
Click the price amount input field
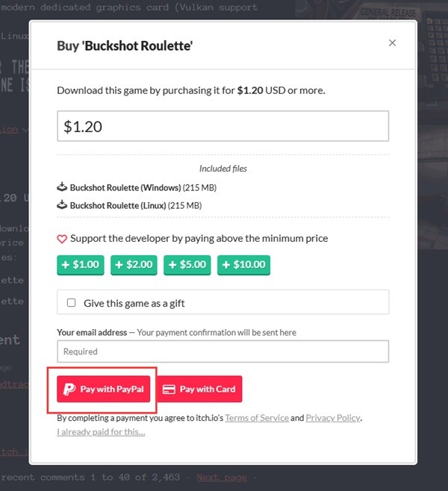(x=223, y=126)
